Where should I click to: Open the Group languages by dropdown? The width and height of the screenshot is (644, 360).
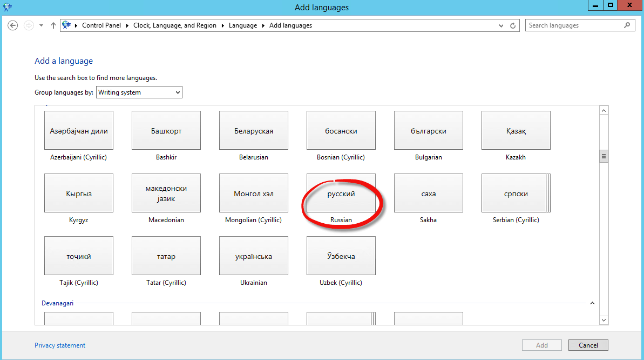[x=139, y=92]
